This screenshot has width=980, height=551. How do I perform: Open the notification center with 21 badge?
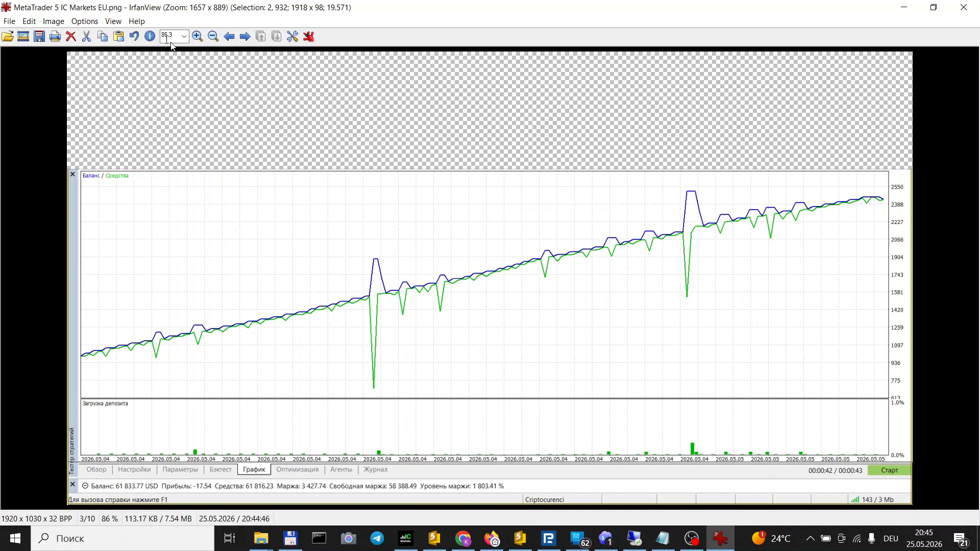tap(961, 539)
